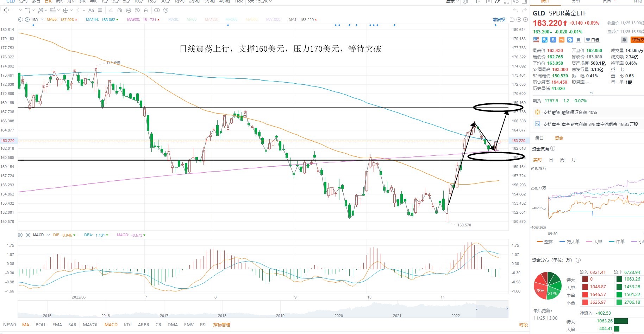Open the 显示 display dropdown
Viewport: 644px width, 334px height.
tap(452, 1)
